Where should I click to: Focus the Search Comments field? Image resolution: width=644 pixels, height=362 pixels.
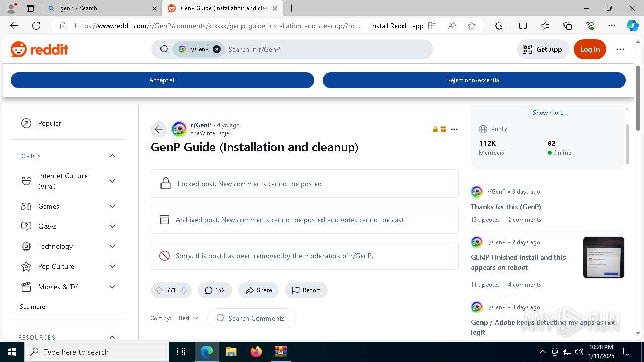[252, 318]
